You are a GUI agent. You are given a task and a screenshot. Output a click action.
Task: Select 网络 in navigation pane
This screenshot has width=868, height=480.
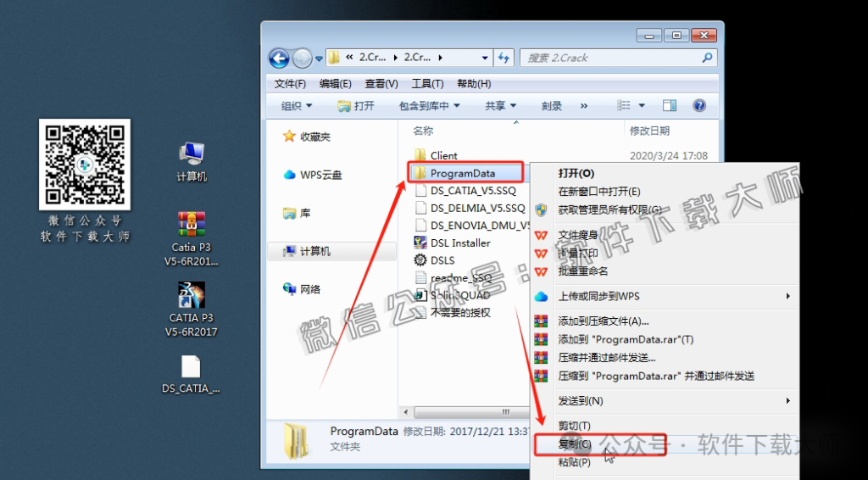pyautogui.click(x=301, y=289)
